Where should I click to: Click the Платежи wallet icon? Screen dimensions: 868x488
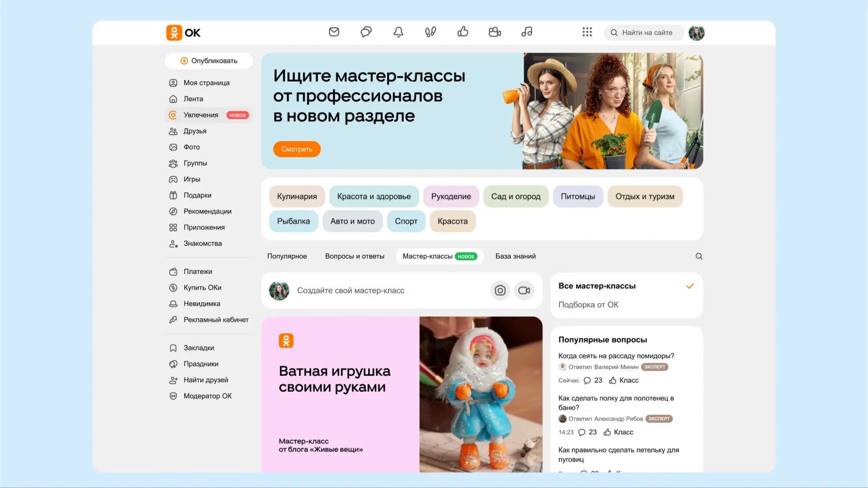(x=173, y=272)
